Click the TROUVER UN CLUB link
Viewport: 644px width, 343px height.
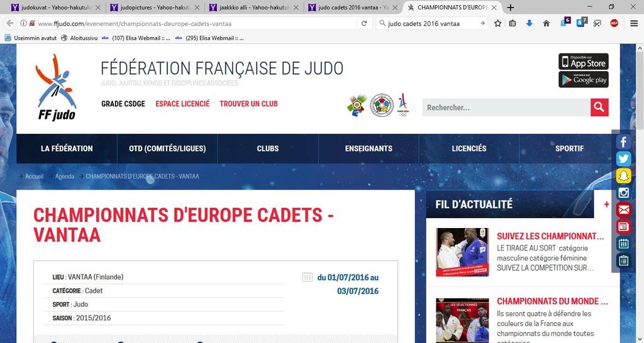click(x=248, y=104)
